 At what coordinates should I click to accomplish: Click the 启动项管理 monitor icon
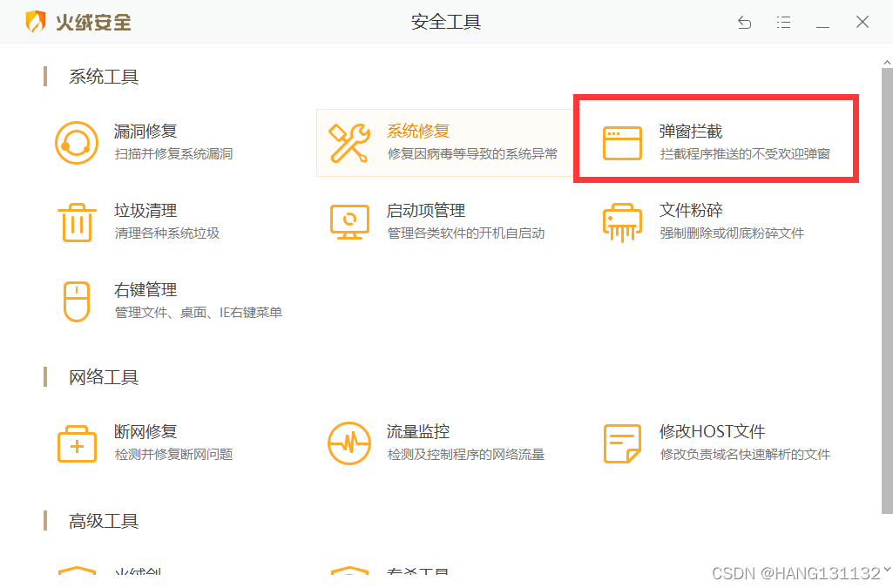pos(349,222)
